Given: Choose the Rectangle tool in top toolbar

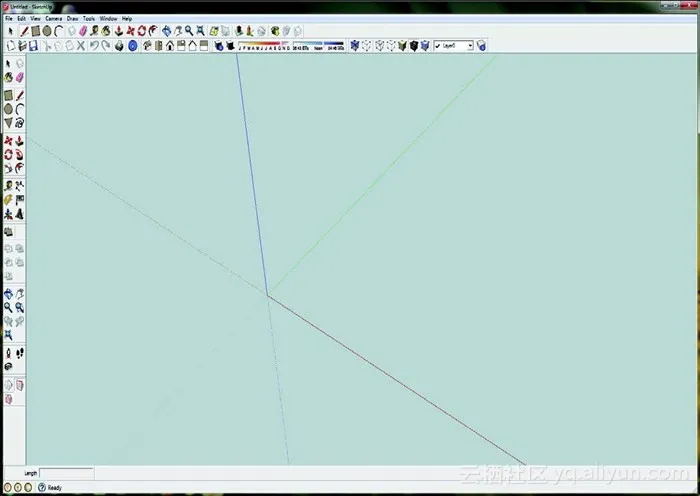Looking at the screenshot, I should click(x=35, y=31).
